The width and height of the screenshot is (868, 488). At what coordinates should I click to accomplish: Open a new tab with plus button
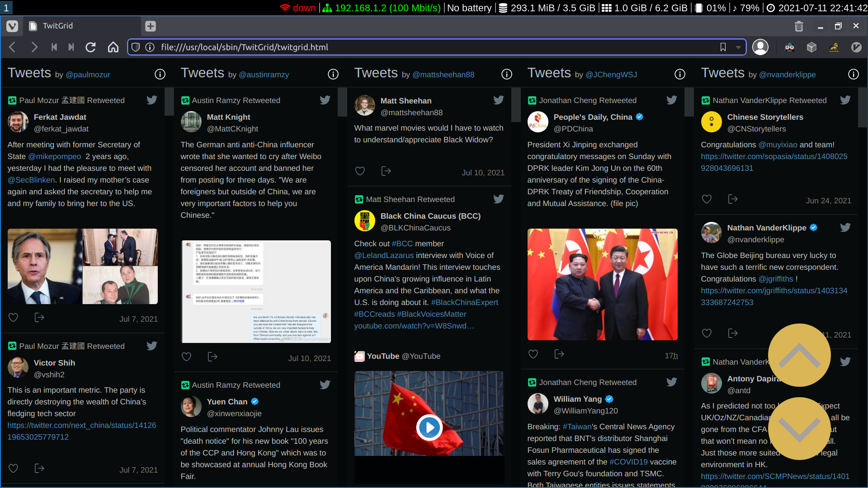tap(151, 26)
